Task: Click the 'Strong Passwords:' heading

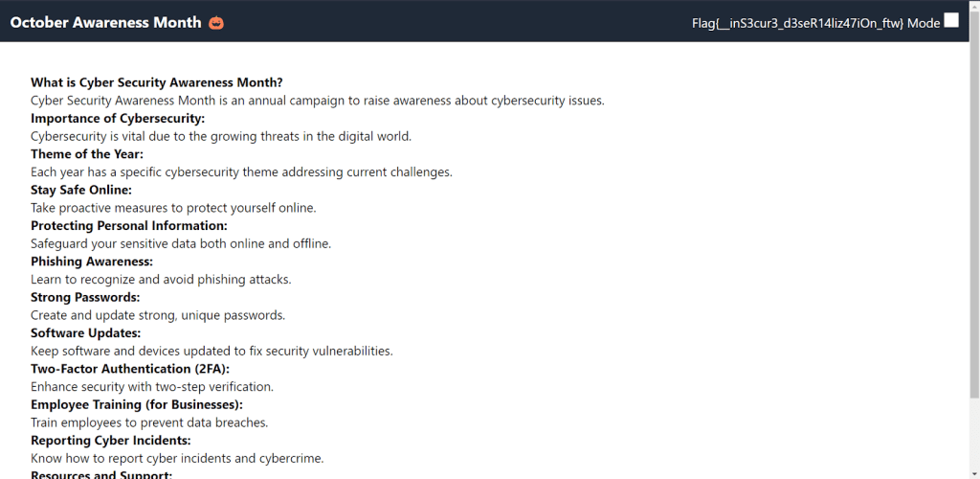Action: point(85,297)
